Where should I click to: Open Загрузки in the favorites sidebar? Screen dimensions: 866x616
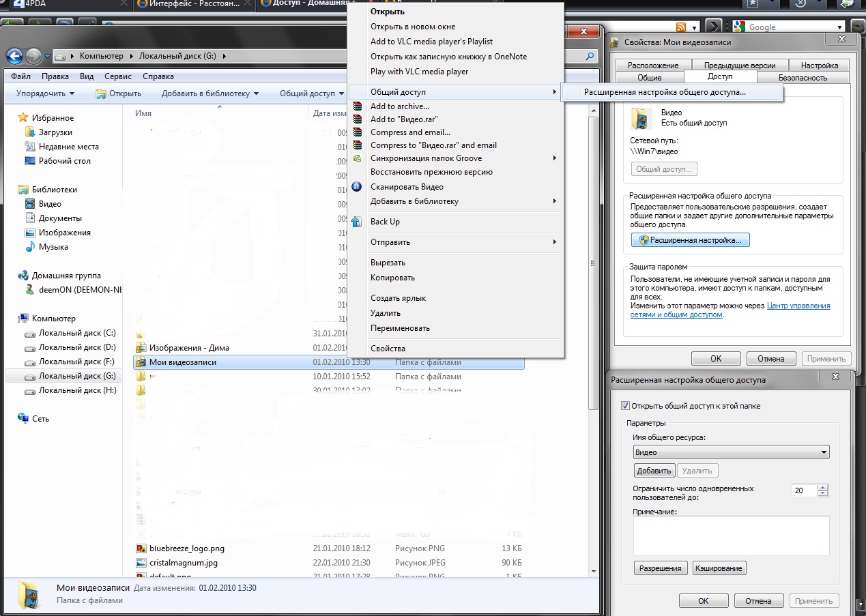pyautogui.click(x=55, y=132)
